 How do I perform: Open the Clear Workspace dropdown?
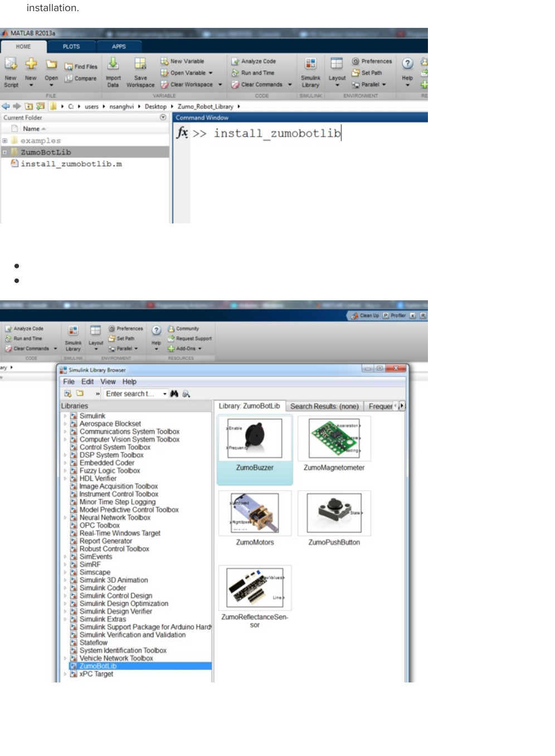[x=220, y=85]
